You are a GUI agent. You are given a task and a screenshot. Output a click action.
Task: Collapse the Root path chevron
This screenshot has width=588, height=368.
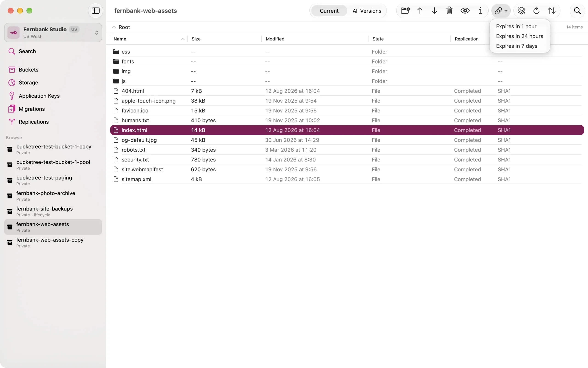pyautogui.click(x=114, y=27)
